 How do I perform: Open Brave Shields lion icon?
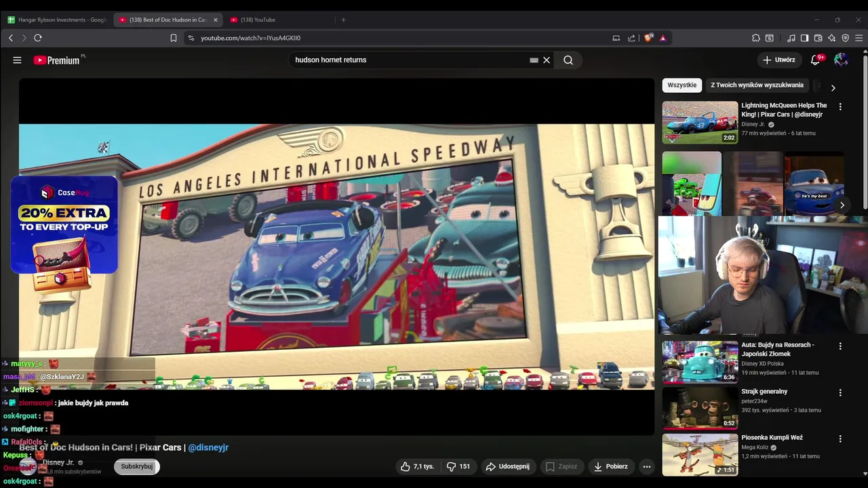tap(648, 38)
